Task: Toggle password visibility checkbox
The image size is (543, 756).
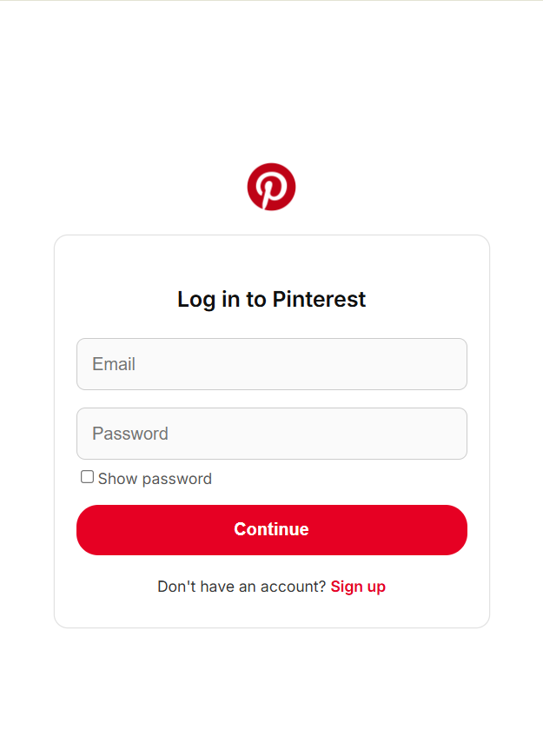Action: click(87, 477)
